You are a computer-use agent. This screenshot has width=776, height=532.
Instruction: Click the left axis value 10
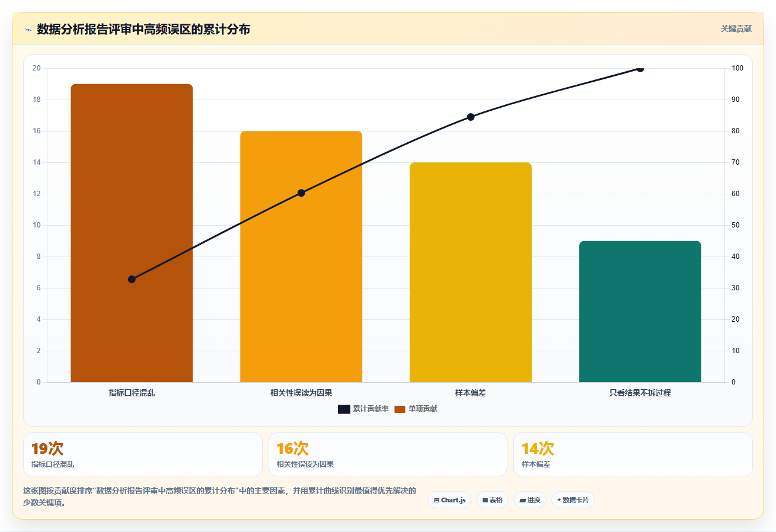[37, 225]
